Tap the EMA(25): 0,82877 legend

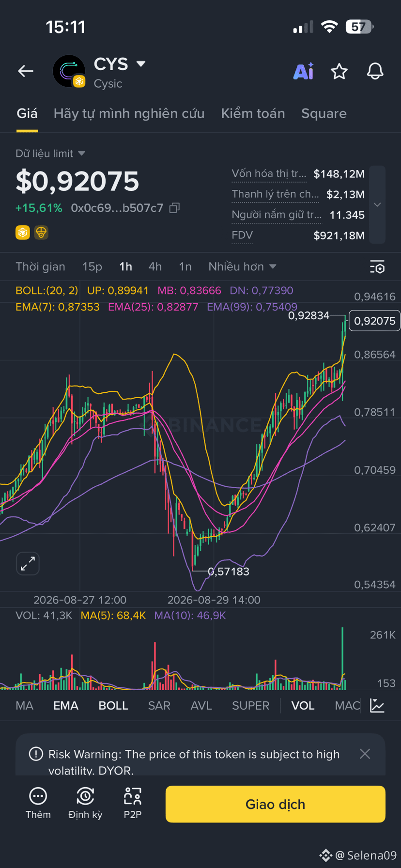[153, 307]
